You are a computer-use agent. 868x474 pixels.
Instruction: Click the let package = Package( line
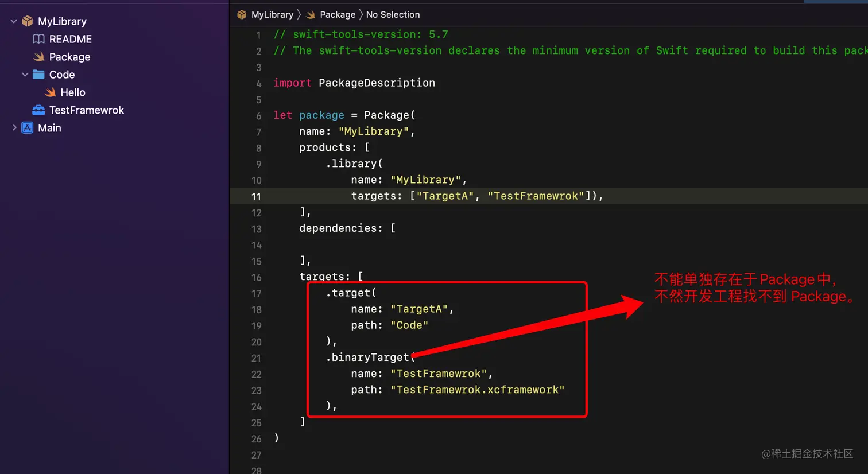click(344, 115)
